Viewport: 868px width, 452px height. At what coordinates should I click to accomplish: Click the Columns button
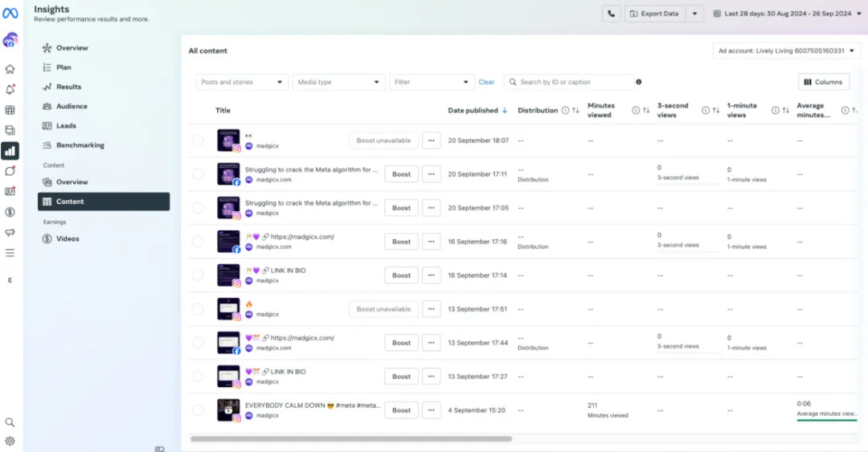coord(824,82)
